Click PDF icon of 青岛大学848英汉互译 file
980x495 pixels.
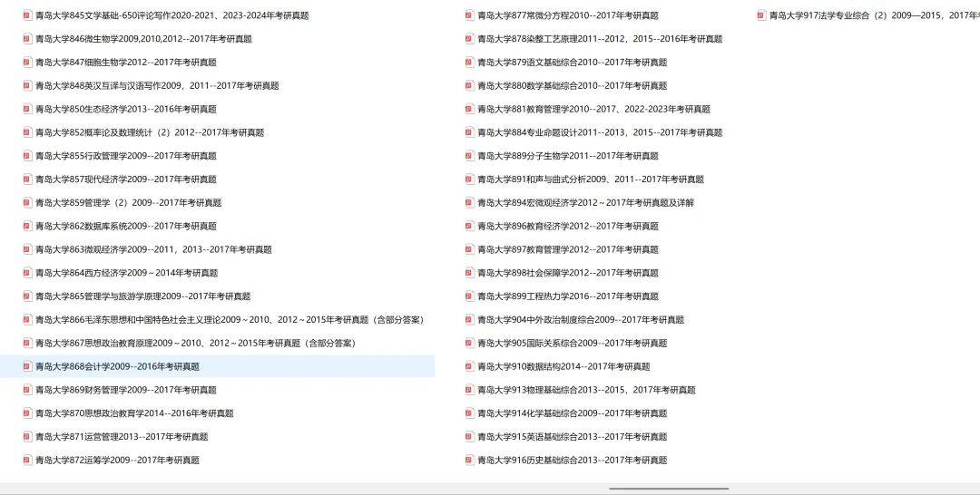[x=27, y=85]
